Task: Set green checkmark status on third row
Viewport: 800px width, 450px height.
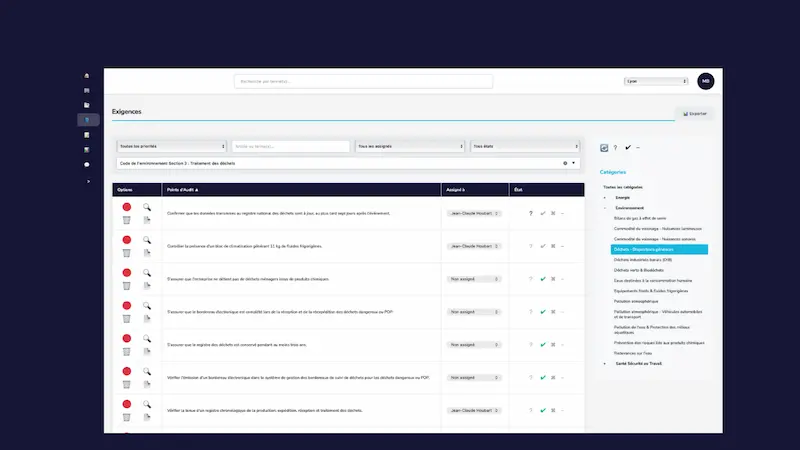Action: (543, 279)
